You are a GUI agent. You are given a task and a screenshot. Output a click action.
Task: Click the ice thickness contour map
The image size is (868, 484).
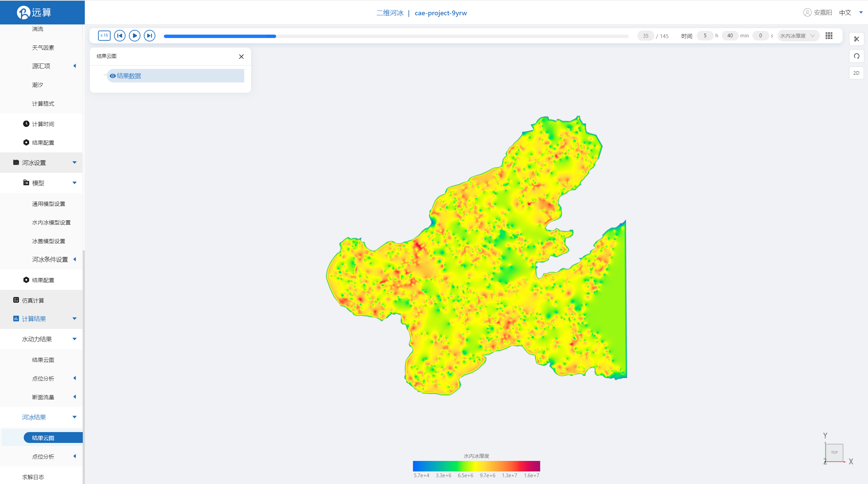tap(476, 255)
